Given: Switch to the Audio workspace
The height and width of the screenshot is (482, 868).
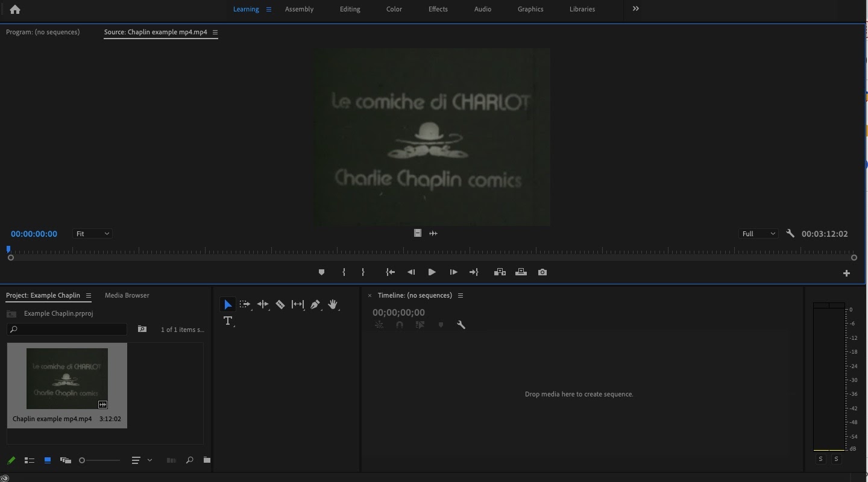Looking at the screenshot, I should (x=483, y=9).
